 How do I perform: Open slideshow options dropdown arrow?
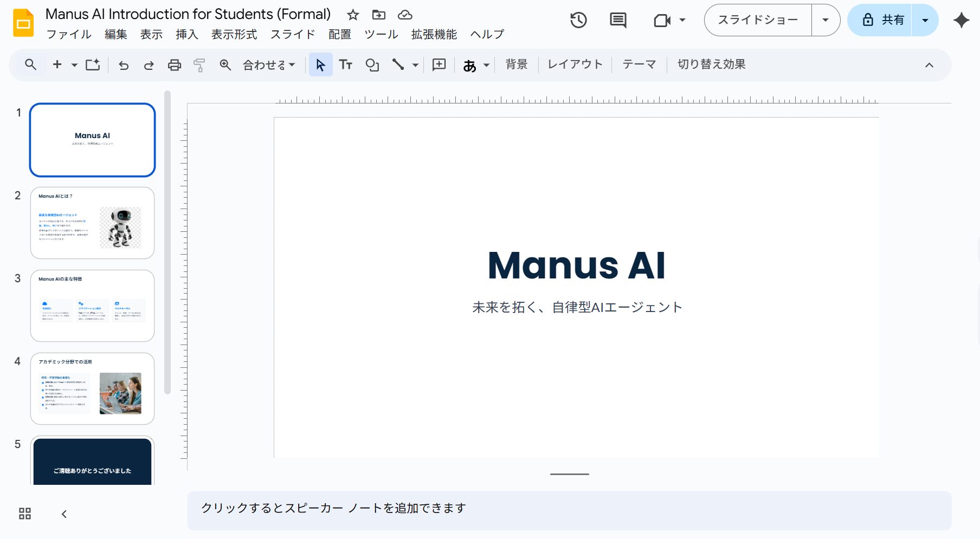826,21
